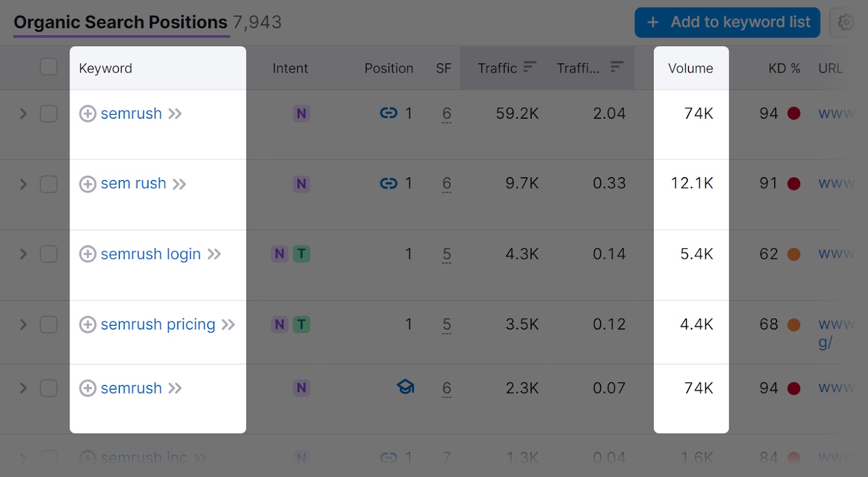Toggle the select-all checkbox in header
Image resolution: width=868 pixels, height=477 pixels.
49,67
